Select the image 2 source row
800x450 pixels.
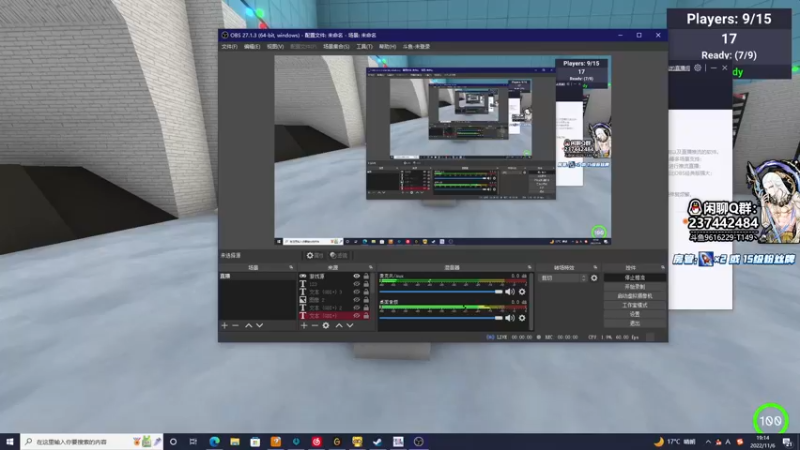[x=335, y=300]
